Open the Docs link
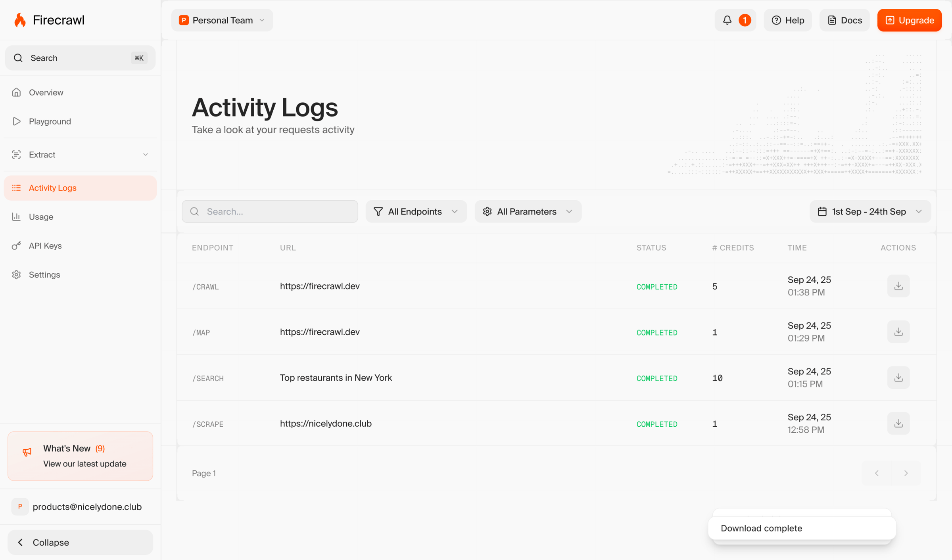Image resolution: width=952 pixels, height=560 pixels. (x=845, y=20)
